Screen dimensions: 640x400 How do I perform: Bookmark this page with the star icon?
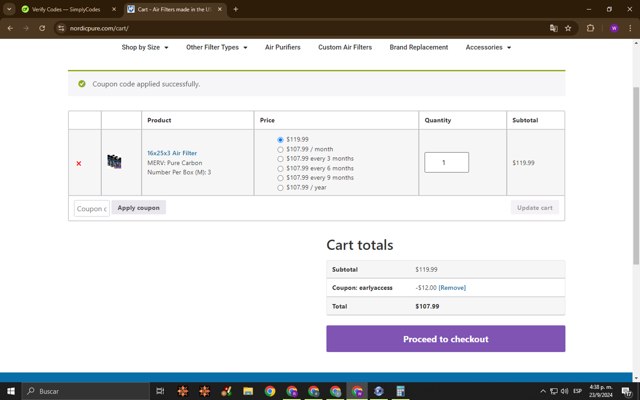(x=568, y=28)
